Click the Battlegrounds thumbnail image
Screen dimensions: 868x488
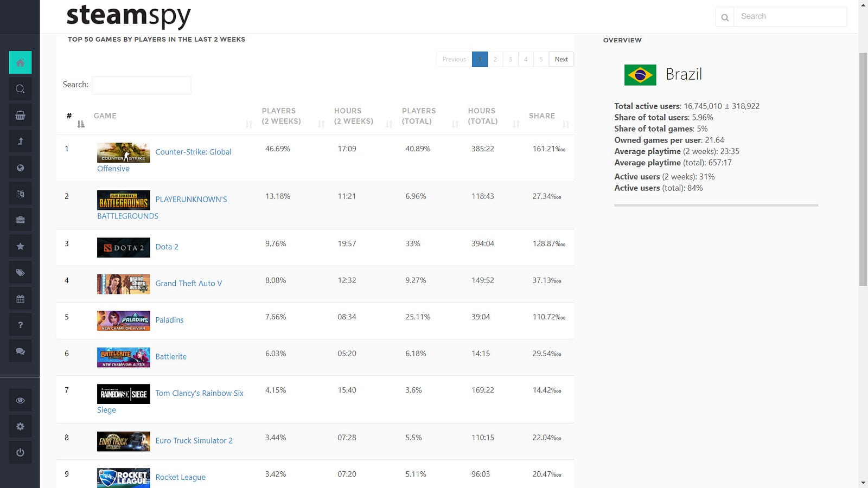coord(124,200)
